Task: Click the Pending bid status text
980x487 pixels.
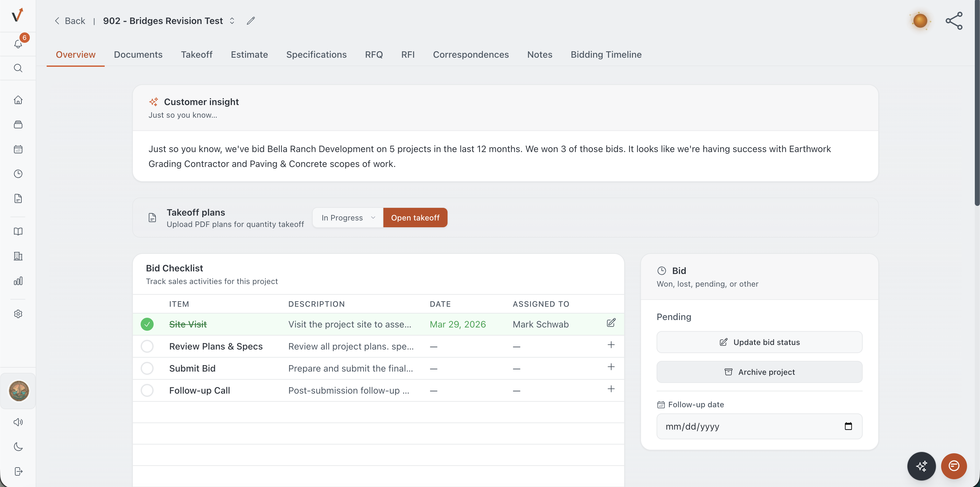Action: pos(674,317)
